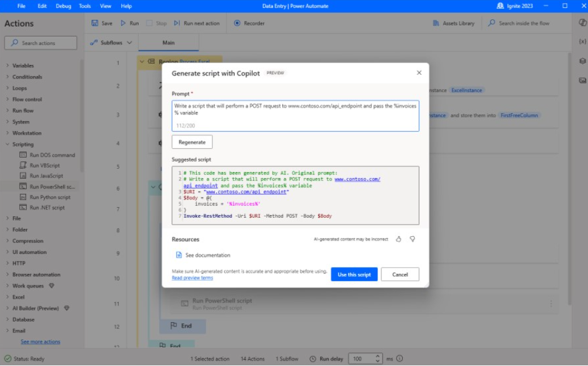
Task: Click search magnifier in Search actions
Action: [14, 43]
